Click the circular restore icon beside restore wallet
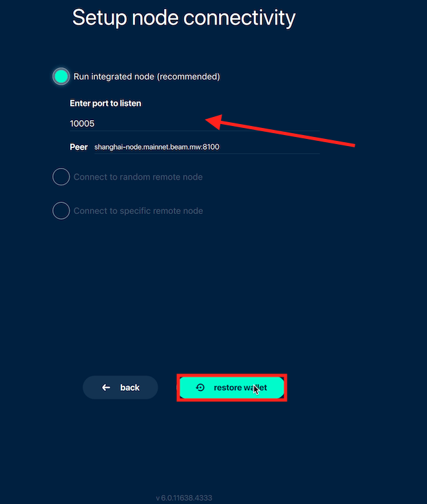This screenshot has height=504, width=427. coord(200,387)
